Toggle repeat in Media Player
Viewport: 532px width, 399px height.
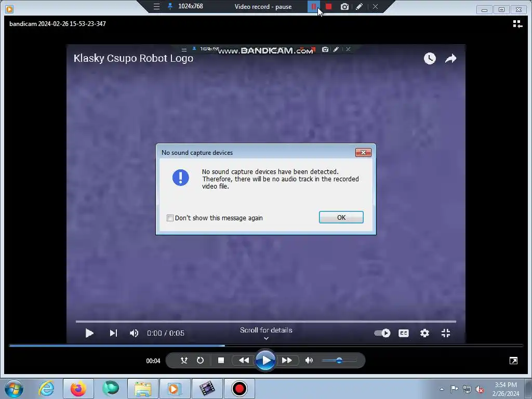tap(200, 361)
